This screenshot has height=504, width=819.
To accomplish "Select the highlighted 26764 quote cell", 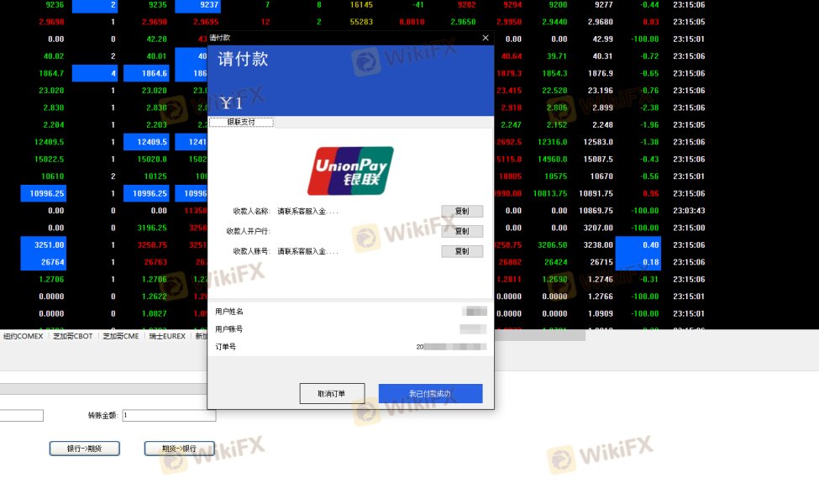I will (44, 262).
